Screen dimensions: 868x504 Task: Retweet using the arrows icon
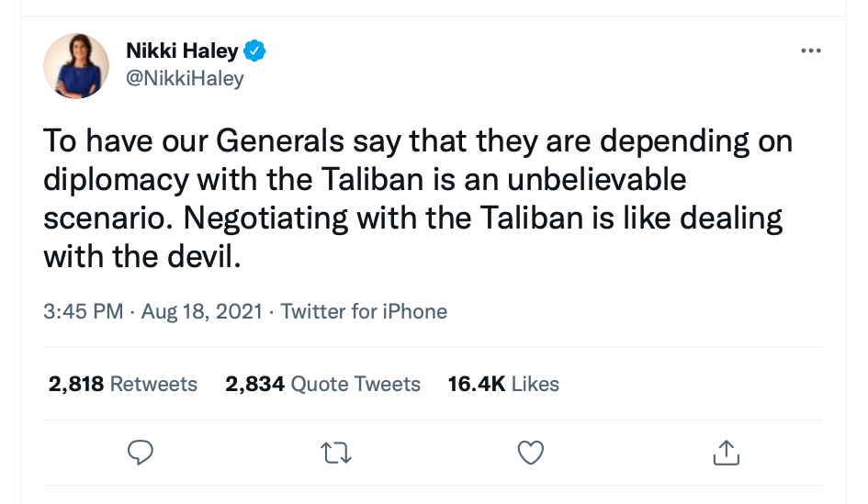pos(335,452)
